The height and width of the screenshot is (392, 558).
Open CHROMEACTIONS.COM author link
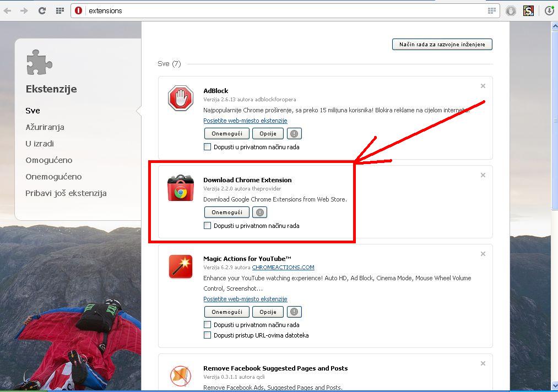click(x=283, y=267)
